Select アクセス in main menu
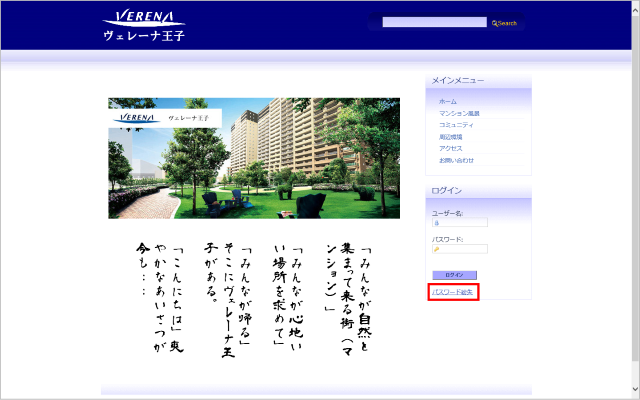This screenshot has height=400, width=640. point(451,149)
